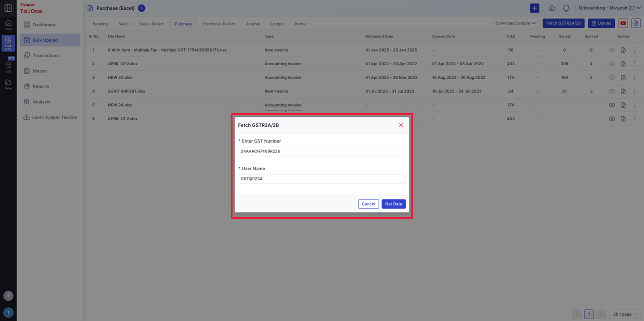Switch to the Sales tab
Screen dimensions: 644x321
123,24
